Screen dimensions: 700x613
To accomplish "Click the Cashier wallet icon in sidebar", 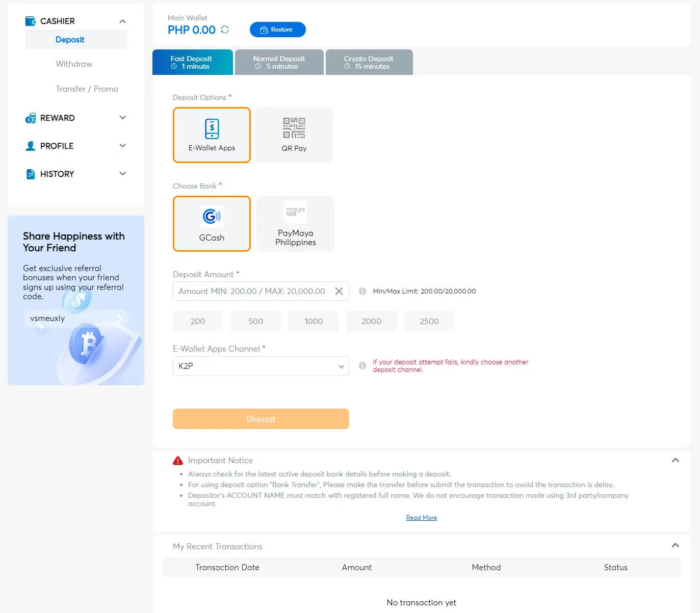I will 31,21.
